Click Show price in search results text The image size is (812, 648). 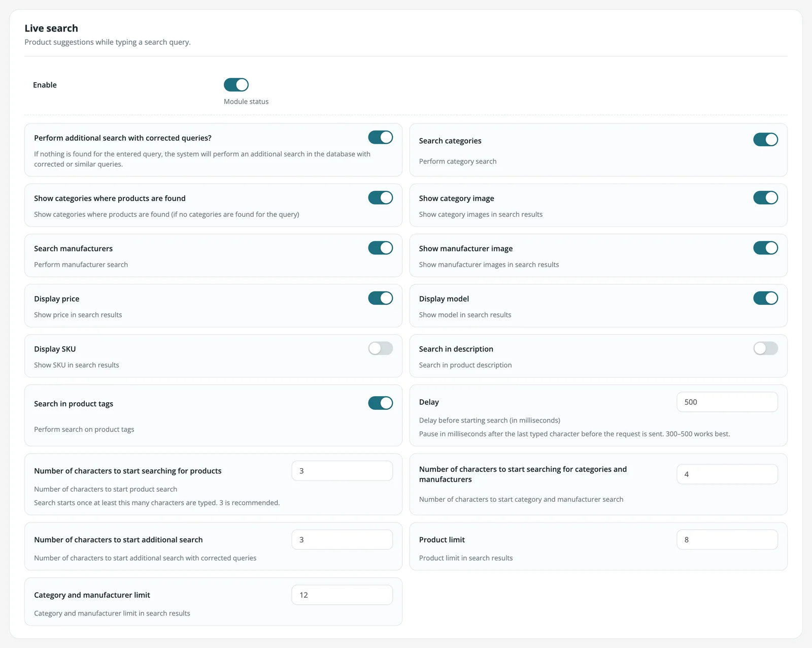coord(78,315)
